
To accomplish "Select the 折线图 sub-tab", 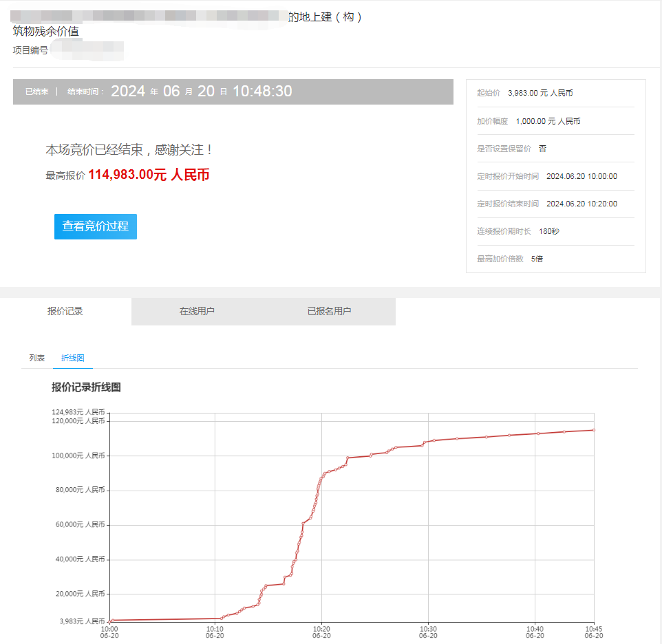I will tap(73, 358).
